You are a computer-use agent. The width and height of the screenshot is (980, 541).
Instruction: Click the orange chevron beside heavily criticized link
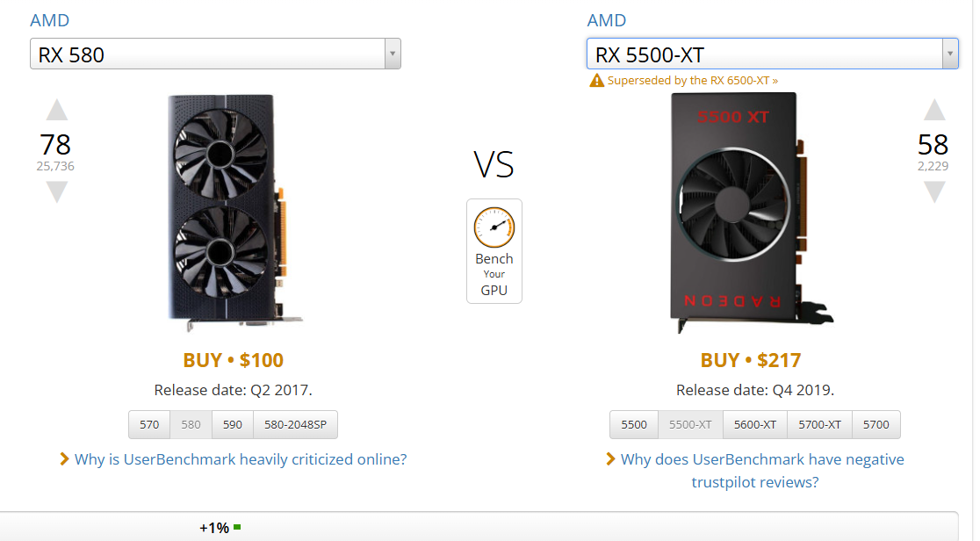64,459
